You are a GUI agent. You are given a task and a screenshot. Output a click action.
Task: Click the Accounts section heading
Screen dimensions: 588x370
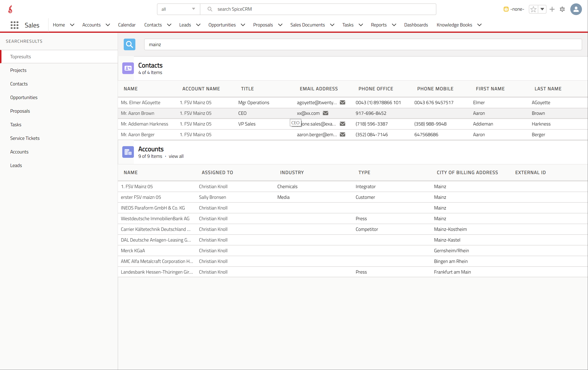tap(151, 149)
